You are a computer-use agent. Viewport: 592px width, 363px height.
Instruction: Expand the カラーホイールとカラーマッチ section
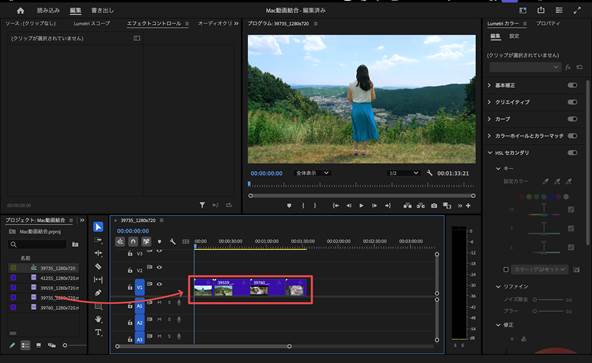(x=489, y=136)
